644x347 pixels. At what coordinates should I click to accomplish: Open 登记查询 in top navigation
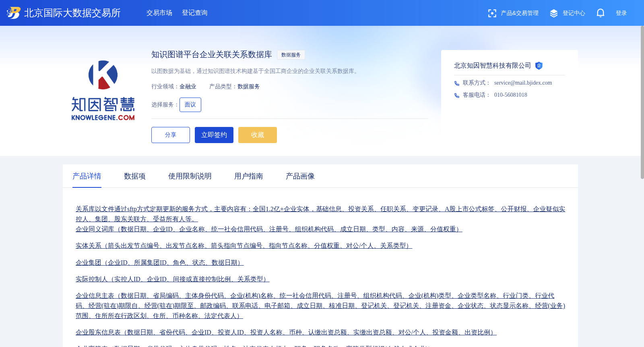click(x=195, y=13)
